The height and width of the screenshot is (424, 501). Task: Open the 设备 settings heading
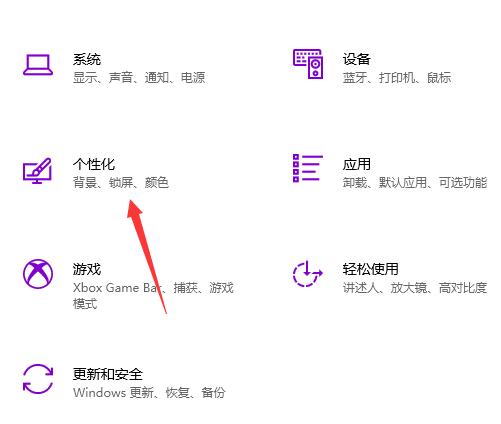357,59
